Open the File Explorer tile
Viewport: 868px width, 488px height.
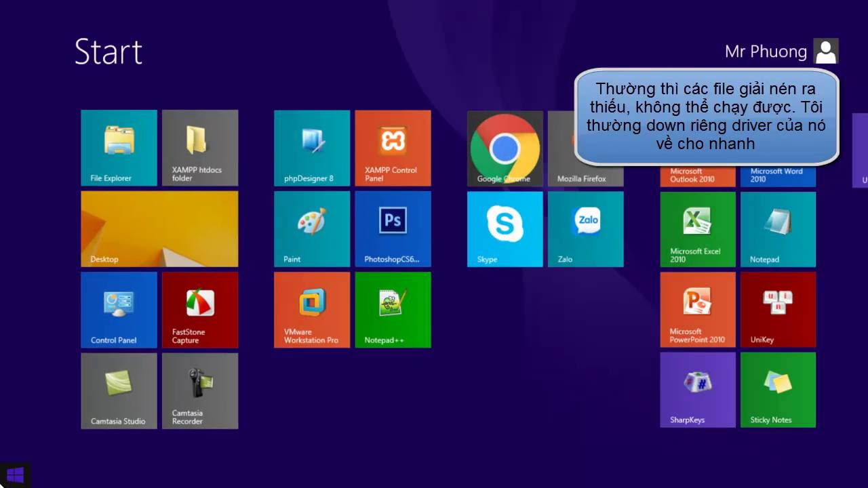119,148
